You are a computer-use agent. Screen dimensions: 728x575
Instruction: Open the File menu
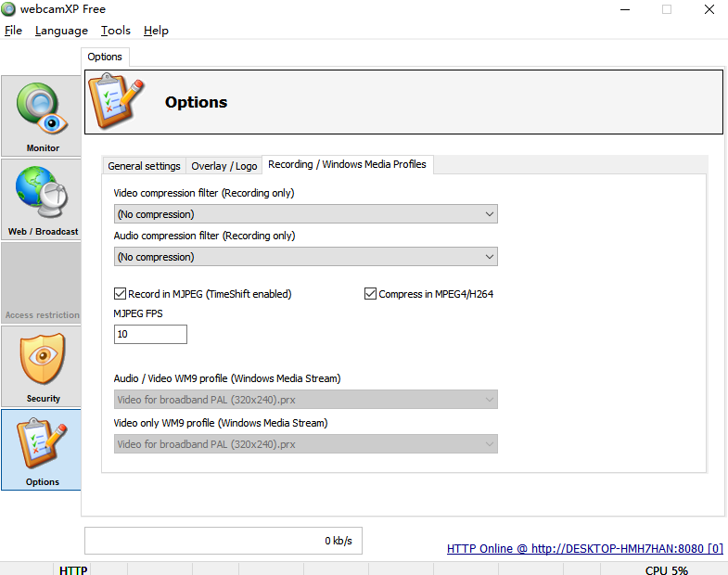coord(14,31)
